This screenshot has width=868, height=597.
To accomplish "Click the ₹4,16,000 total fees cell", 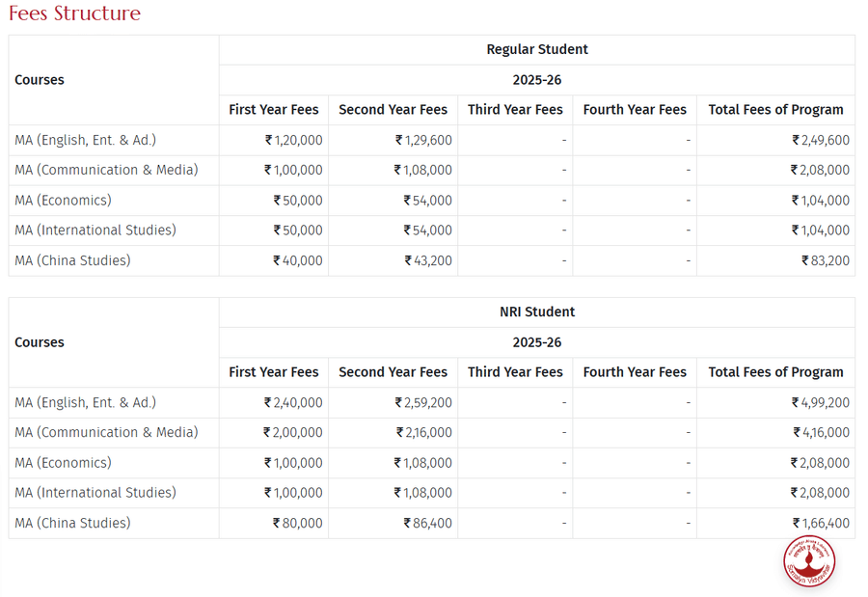I will point(821,432).
